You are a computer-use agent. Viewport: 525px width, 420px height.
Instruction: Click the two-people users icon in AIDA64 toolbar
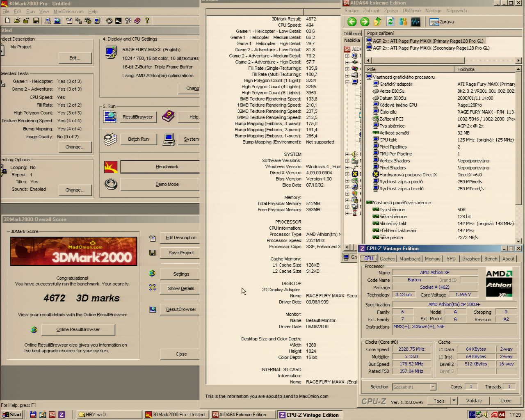click(x=403, y=22)
